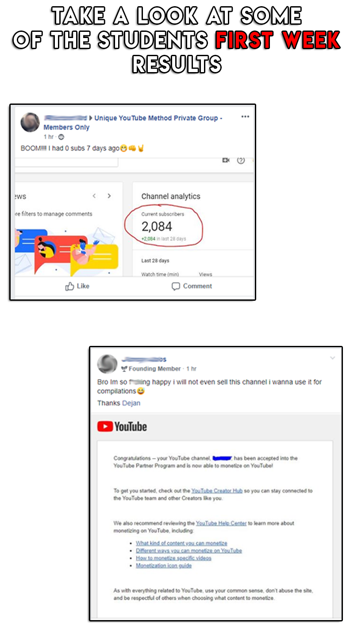Viewport: 354px width, 644px height.
Task: Open the YouTube Creator Hub link
Action: pyautogui.click(x=217, y=491)
